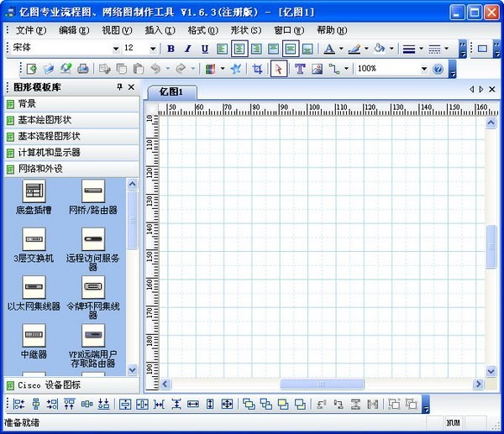Select the 以太网集线器 shape thumbnail

tap(34, 287)
